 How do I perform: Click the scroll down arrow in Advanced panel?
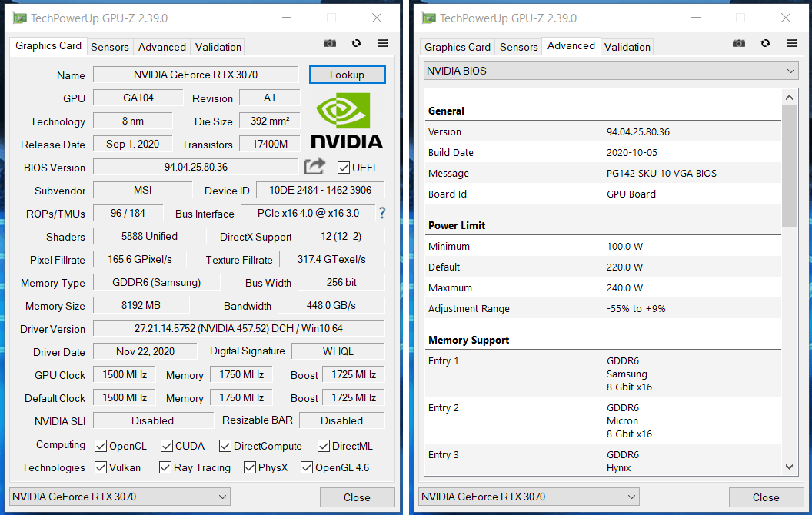pyautogui.click(x=789, y=467)
